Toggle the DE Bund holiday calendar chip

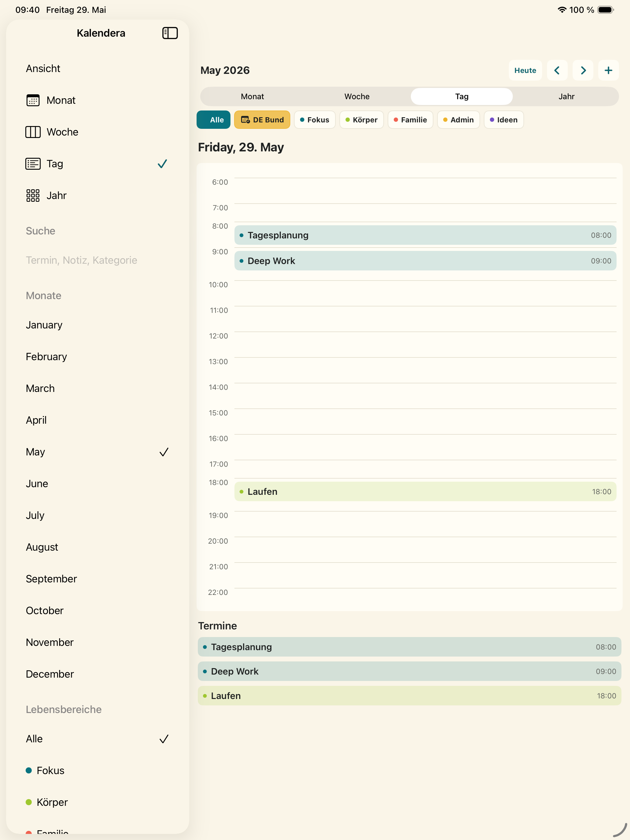click(262, 120)
